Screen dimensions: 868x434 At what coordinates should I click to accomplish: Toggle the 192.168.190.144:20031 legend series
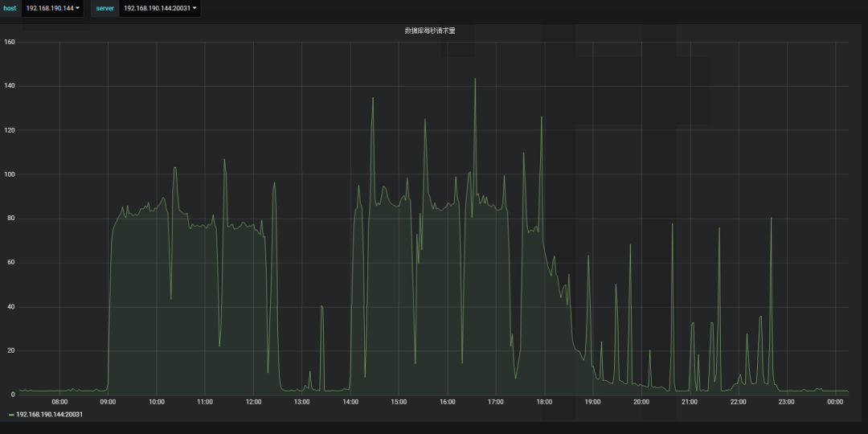click(50, 415)
